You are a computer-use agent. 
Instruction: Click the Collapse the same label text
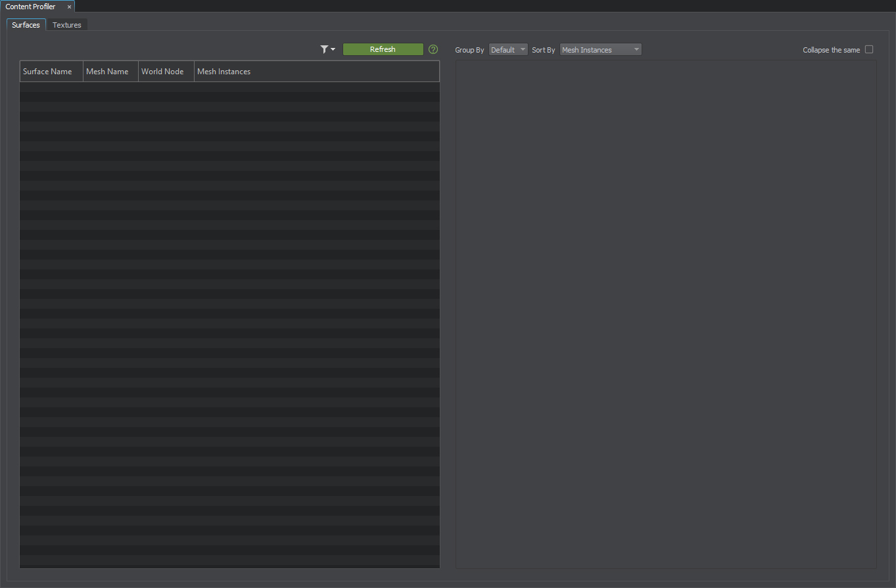831,51
